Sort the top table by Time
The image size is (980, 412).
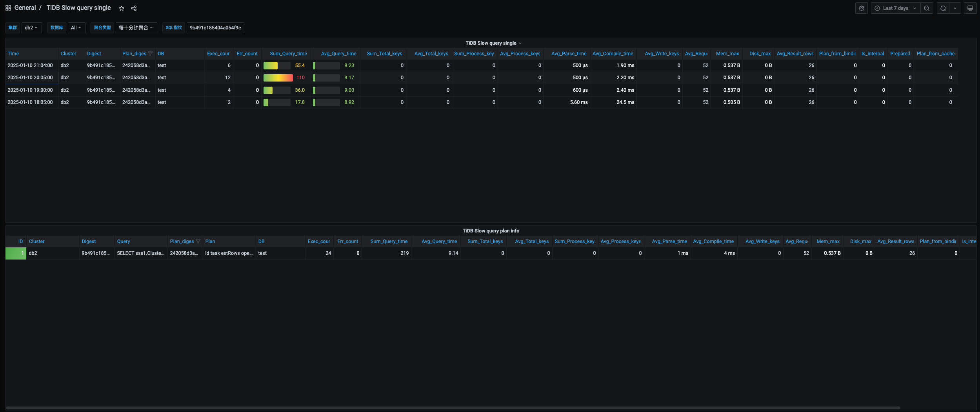coord(13,54)
